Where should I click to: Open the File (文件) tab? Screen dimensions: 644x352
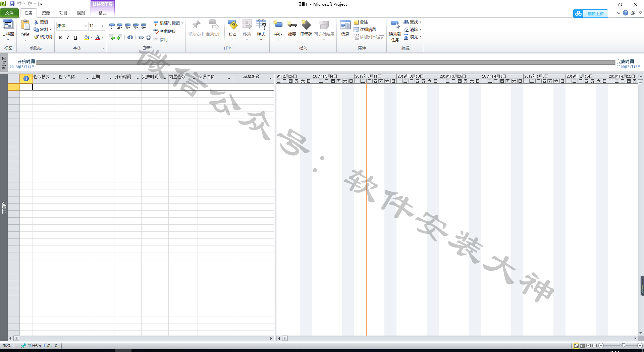coord(9,13)
